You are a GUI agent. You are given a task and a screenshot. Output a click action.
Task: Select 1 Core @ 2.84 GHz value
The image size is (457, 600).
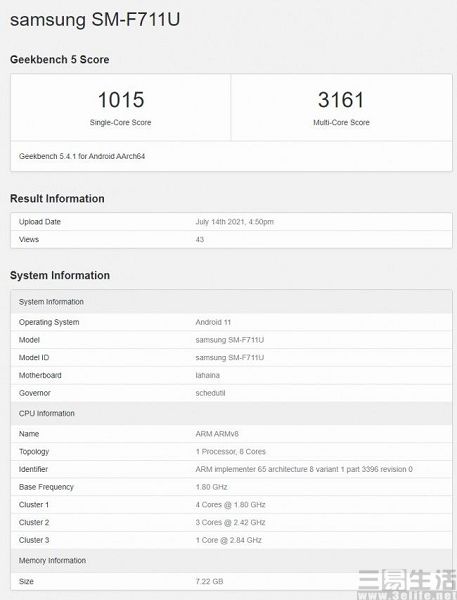point(228,540)
